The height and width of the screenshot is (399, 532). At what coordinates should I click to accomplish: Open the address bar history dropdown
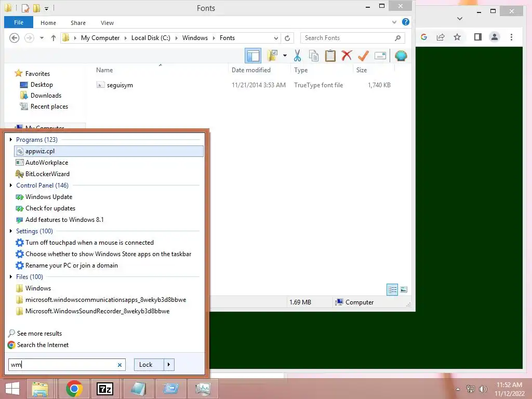click(x=276, y=38)
